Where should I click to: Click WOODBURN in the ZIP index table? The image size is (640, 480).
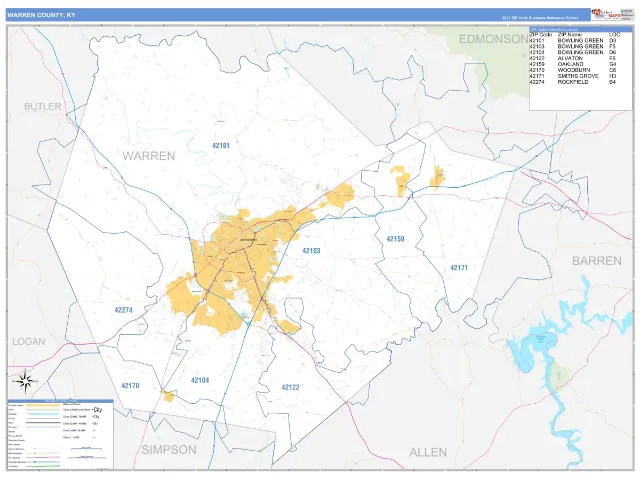pyautogui.click(x=573, y=70)
